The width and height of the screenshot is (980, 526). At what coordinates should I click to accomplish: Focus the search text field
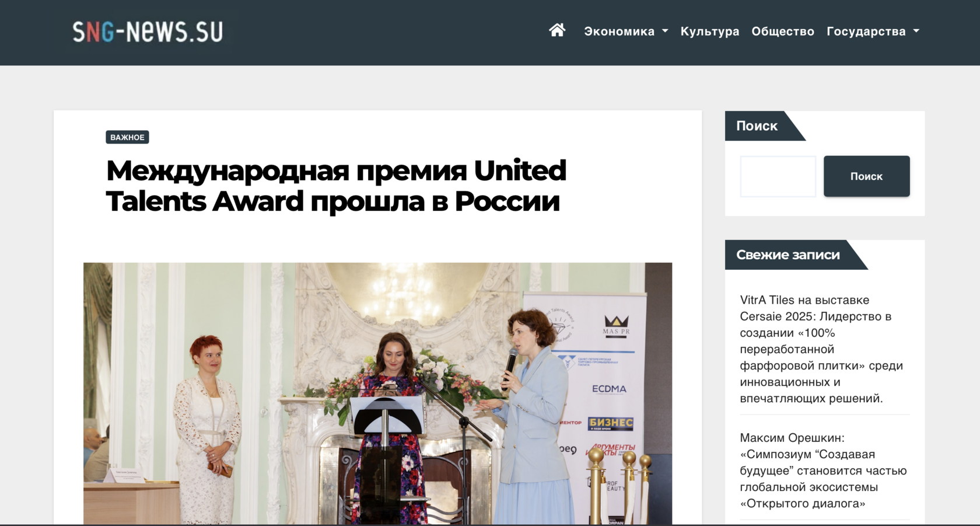pyautogui.click(x=778, y=176)
